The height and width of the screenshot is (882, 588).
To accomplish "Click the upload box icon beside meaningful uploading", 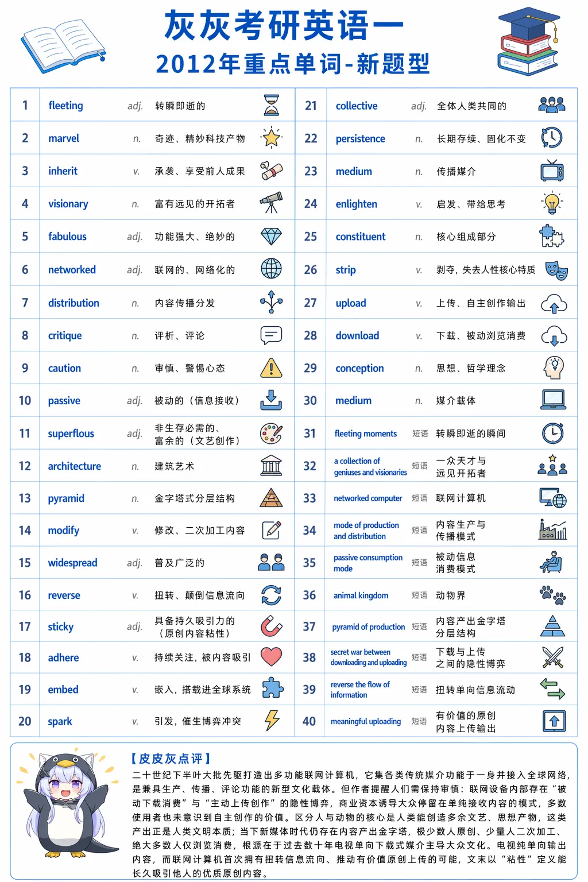I will click(x=554, y=721).
